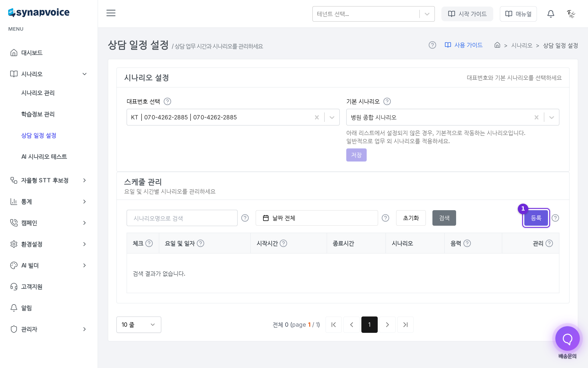Go to last page in pagination
The width and height of the screenshot is (588, 368).
(x=405, y=324)
